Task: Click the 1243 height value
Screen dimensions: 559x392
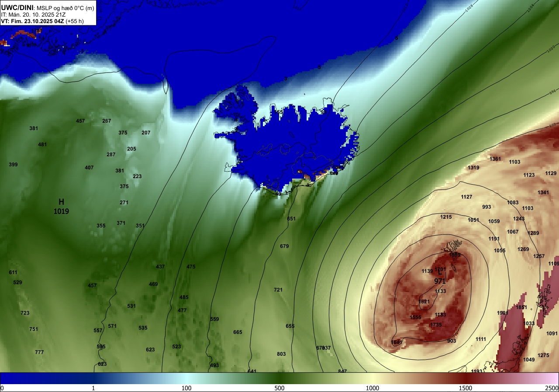Action: (519, 219)
